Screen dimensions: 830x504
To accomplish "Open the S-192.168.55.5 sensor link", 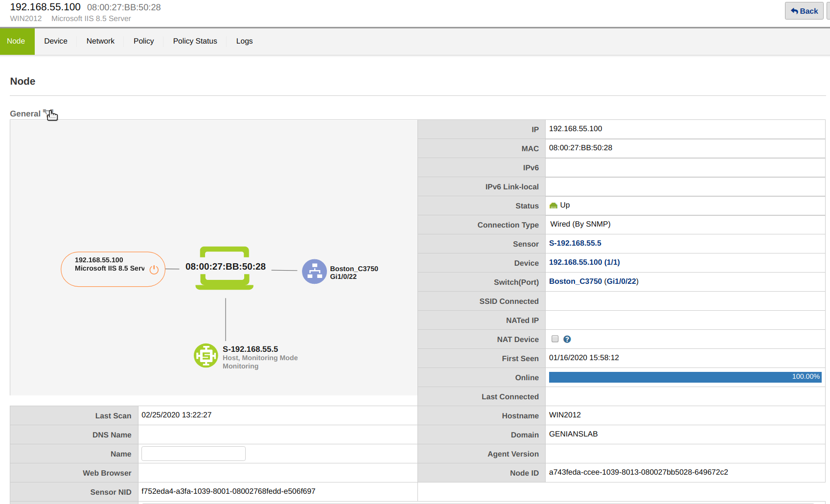I will pyautogui.click(x=575, y=243).
